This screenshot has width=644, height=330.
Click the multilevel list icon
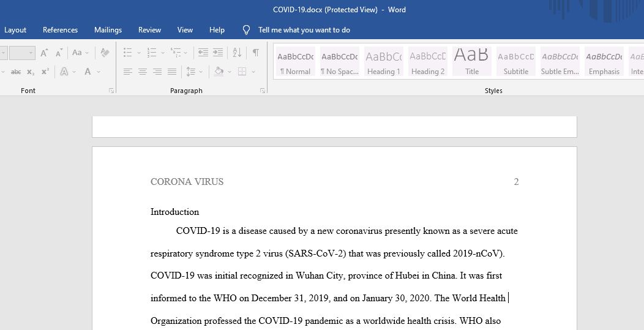(176, 53)
